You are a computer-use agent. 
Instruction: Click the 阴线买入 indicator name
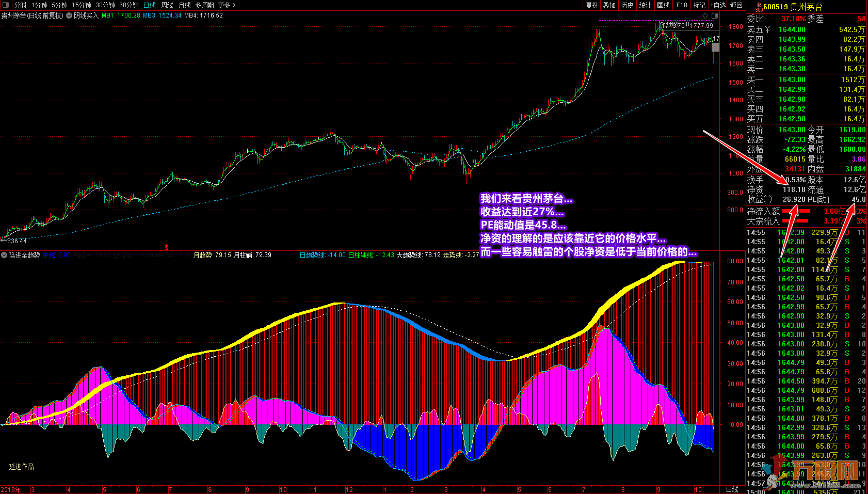click(86, 15)
